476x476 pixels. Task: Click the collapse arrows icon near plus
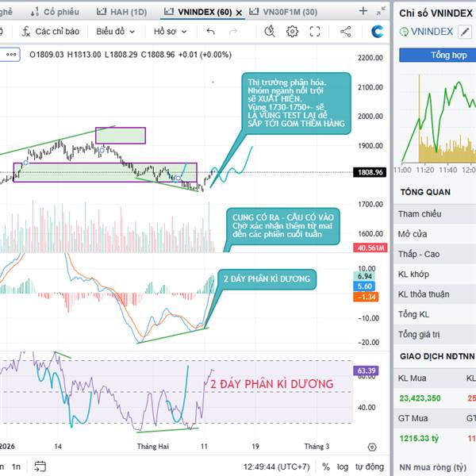381,11
